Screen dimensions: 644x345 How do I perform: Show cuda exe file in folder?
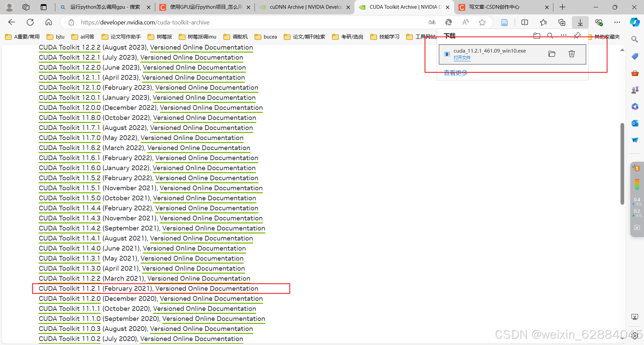552,54
